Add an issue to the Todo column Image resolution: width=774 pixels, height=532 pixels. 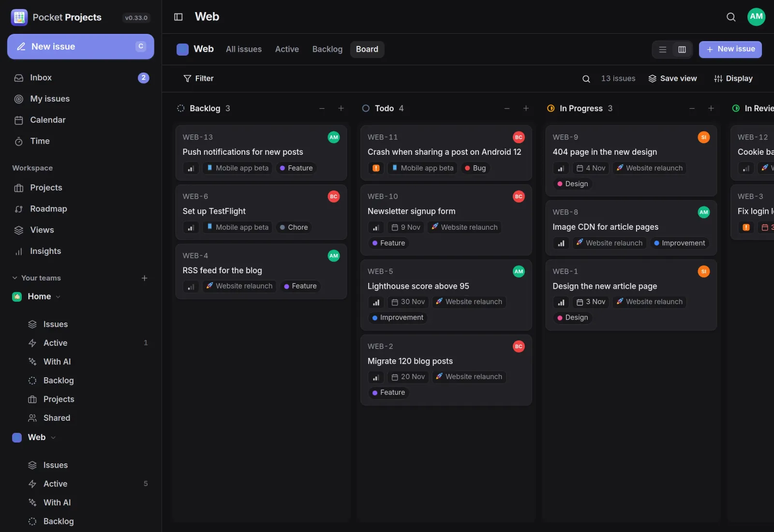click(526, 108)
